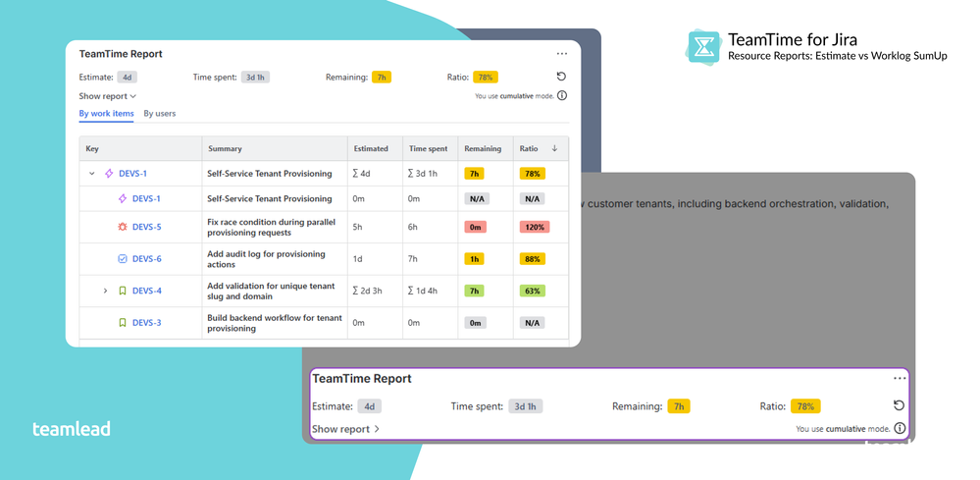The image size is (980, 480).
Task: Click the bug icon beside DEVS-5
Action: (x=123, y=227)
